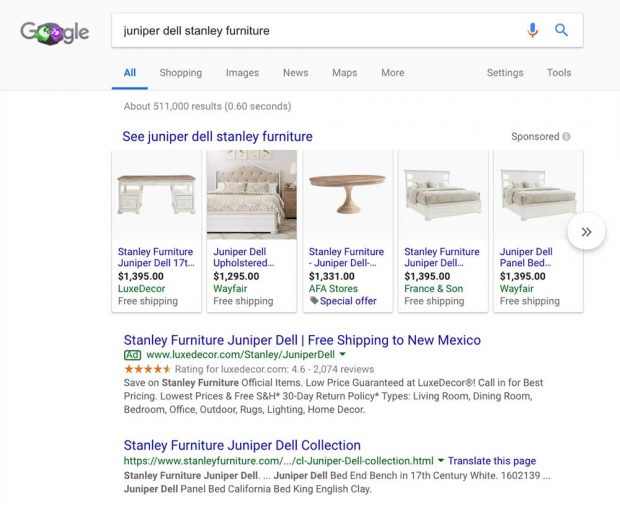Image resolution: width=620 pixels, height=508 pixels.
Task: Open the Tools menu
Action: [559, 73]
